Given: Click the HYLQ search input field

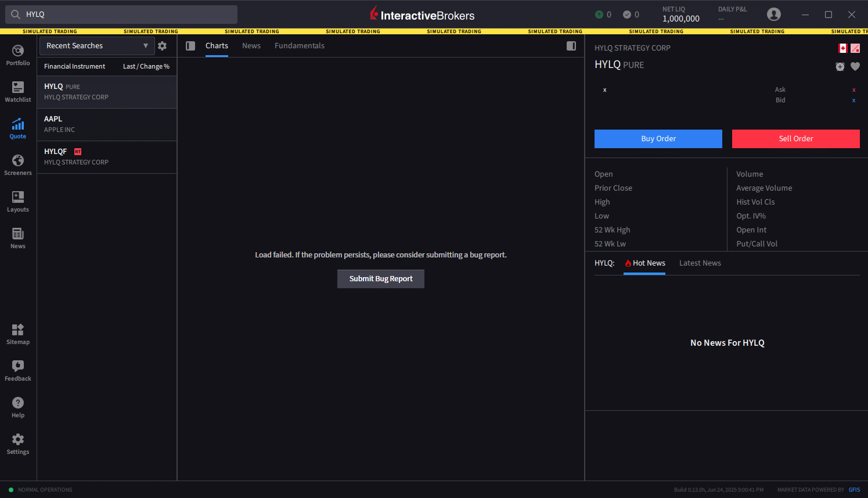Looking at the screenshot, I should pyautogui.click(x=121, y=15).
